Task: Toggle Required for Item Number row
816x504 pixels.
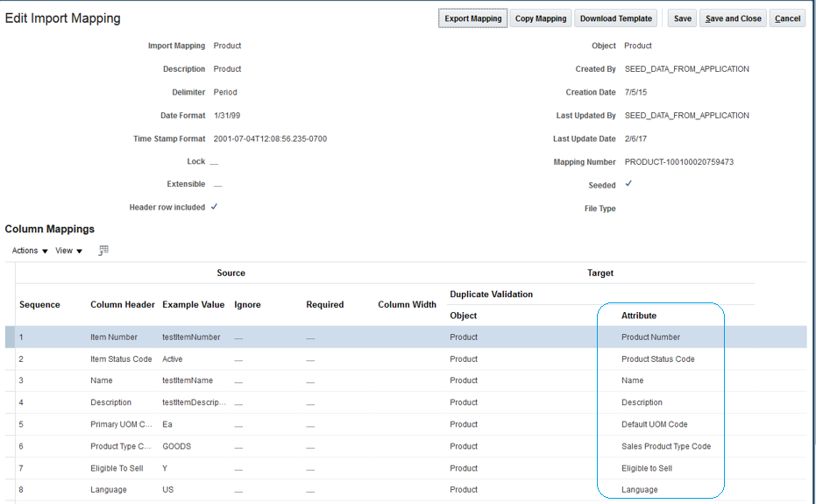Action: click(310, 338)
